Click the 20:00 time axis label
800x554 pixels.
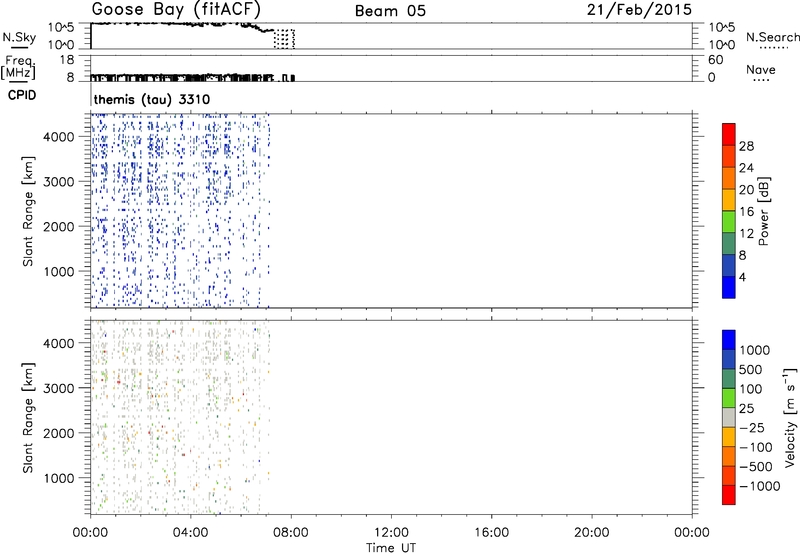tap(592, 533)
